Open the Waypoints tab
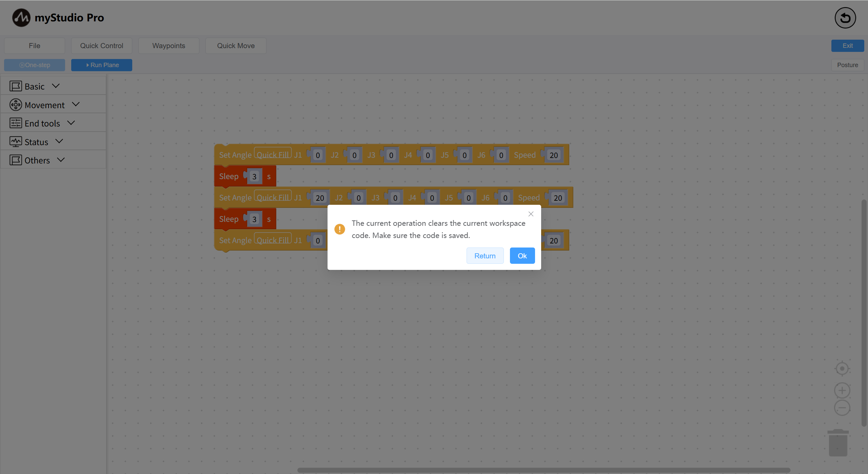Image resolution: width=868 pixels, height=474 pixels. 169,46
